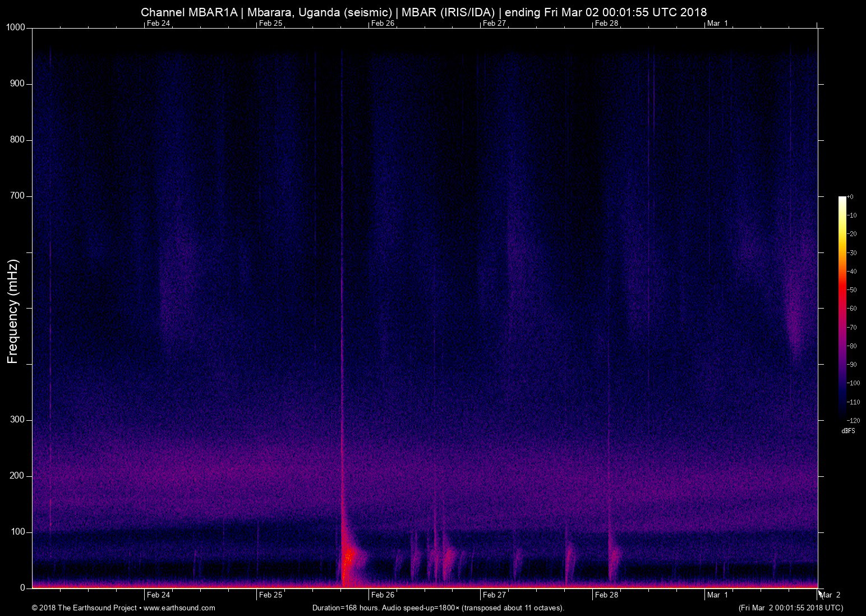Image resolution: width=866 pixels, height=616 pixels.
Task: Click the 800 frequency tick label
Action: pos(18,140)
